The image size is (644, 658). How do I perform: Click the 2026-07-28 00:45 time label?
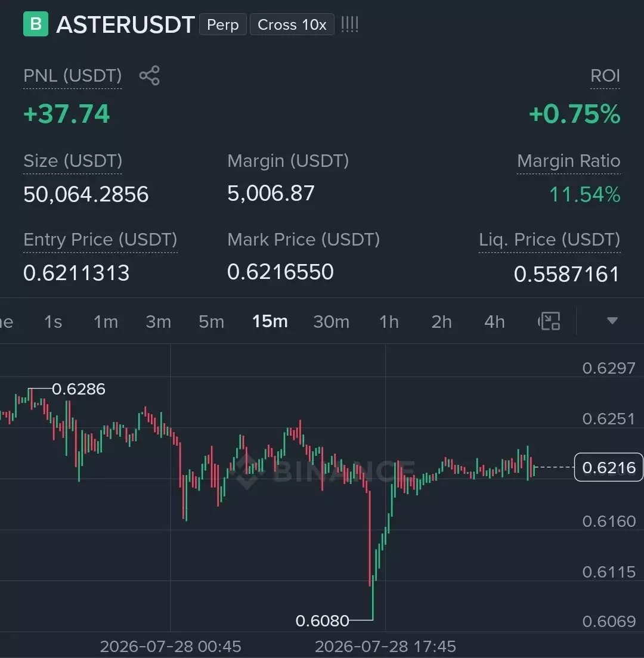[171, 646]
